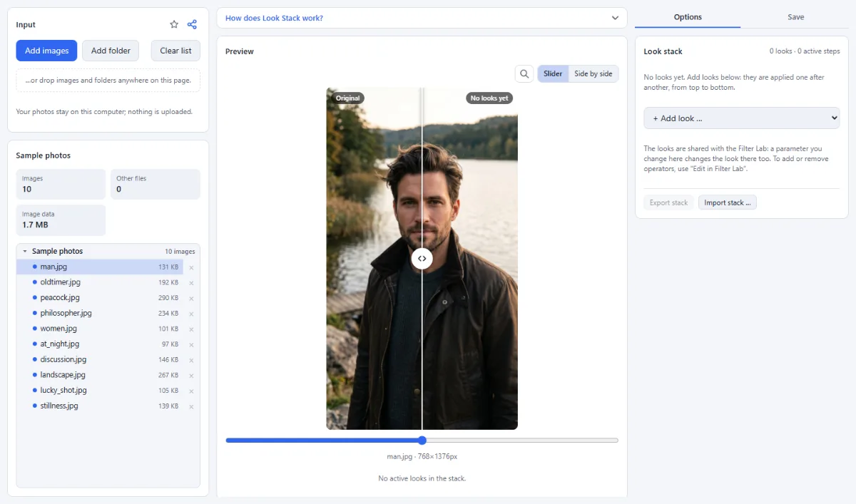Click the favorite star icon in Input
This screenshot has width=856, height=504.
click(x=174, y=24)
